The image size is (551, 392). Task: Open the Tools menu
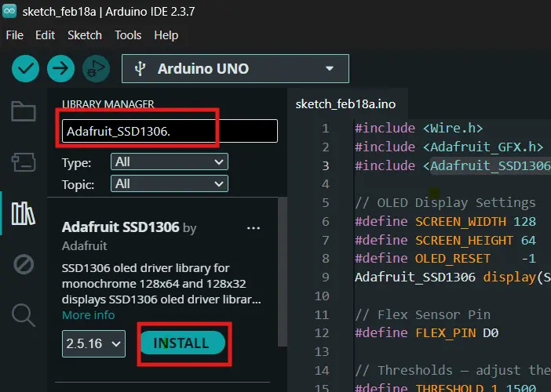[128, 35]
